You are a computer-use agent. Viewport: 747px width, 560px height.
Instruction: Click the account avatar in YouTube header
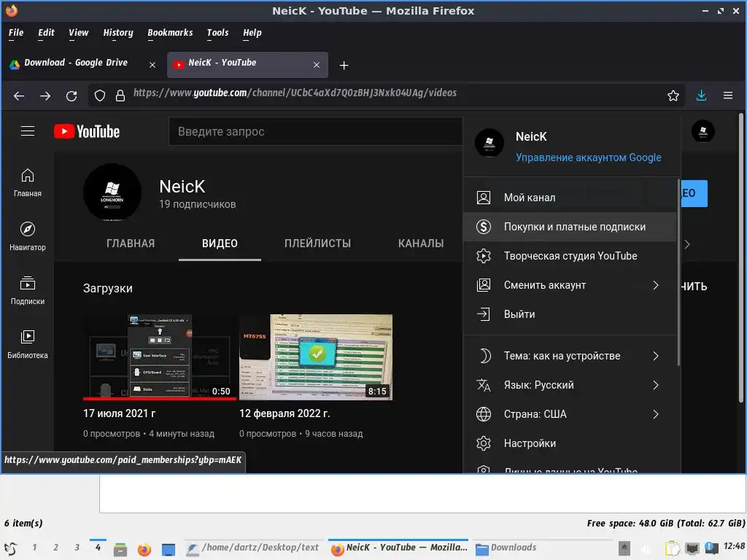click(703, 131)
